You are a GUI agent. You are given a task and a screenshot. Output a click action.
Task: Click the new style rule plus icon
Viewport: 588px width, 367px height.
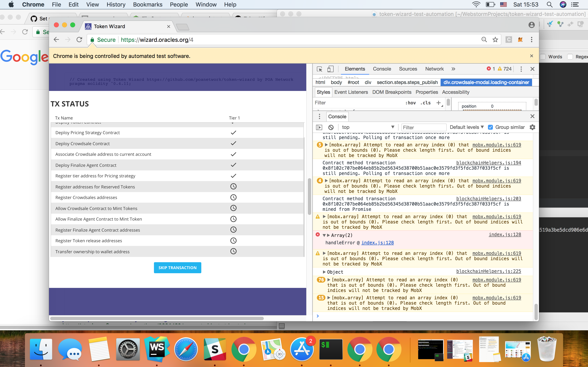(x=439, y=103)
